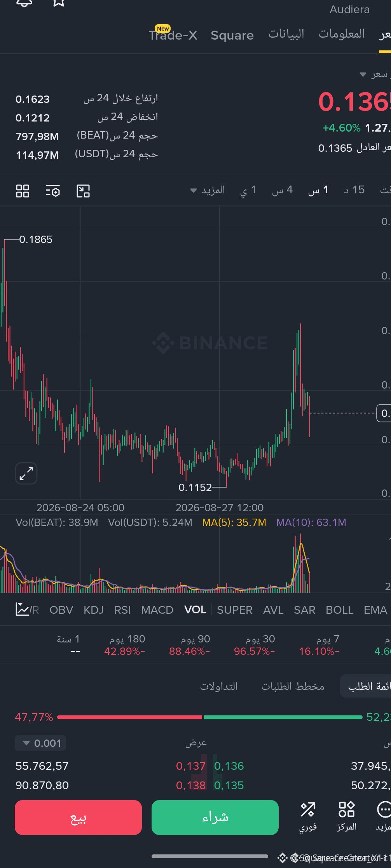This screenshot has width=391, height=868.
Task: Enable the BOLL indicator
Action: click(340, 610)
